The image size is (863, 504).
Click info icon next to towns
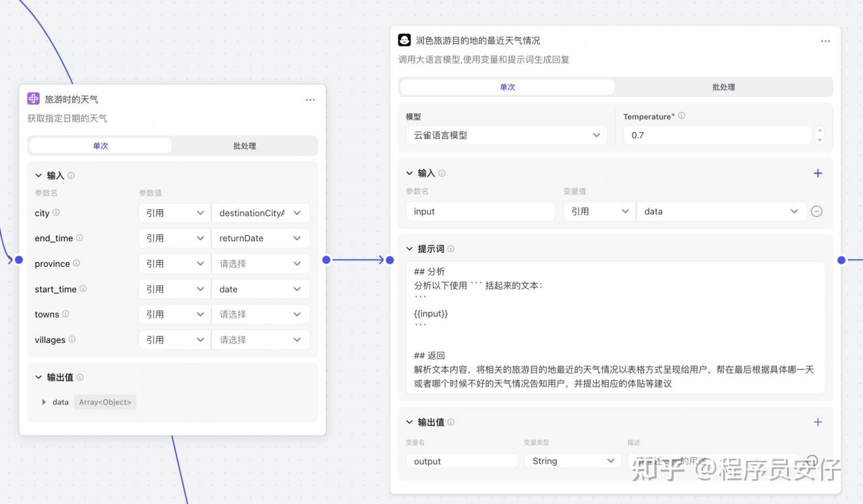pyautogui.click(x=65, y=314)
